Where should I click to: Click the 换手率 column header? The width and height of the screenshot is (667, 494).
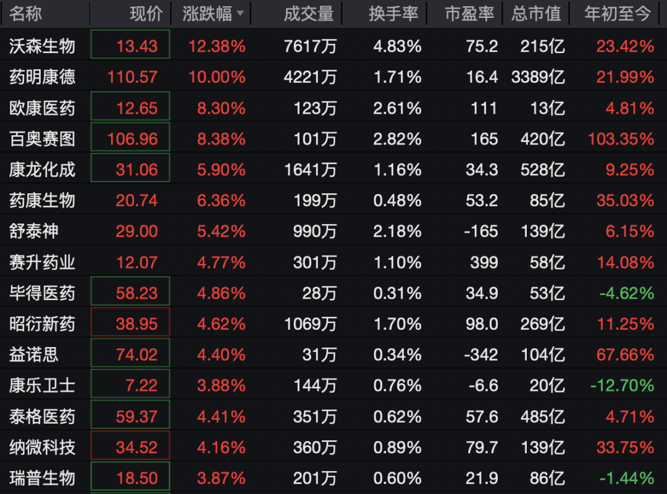[391, 14]
